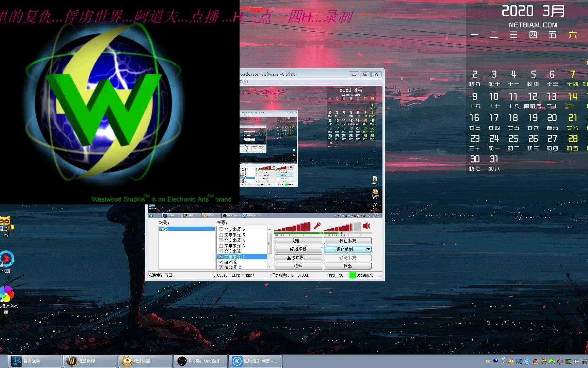The height and width of the screenshot is (368, 588).
Task: Switch to 虎牙直播 taskbar item
Action: point(146,361)
